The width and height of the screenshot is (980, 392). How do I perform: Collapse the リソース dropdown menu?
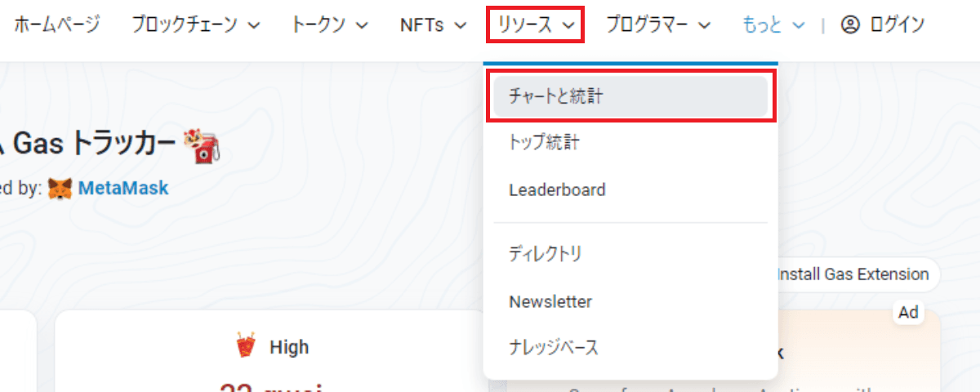point(536,24)
